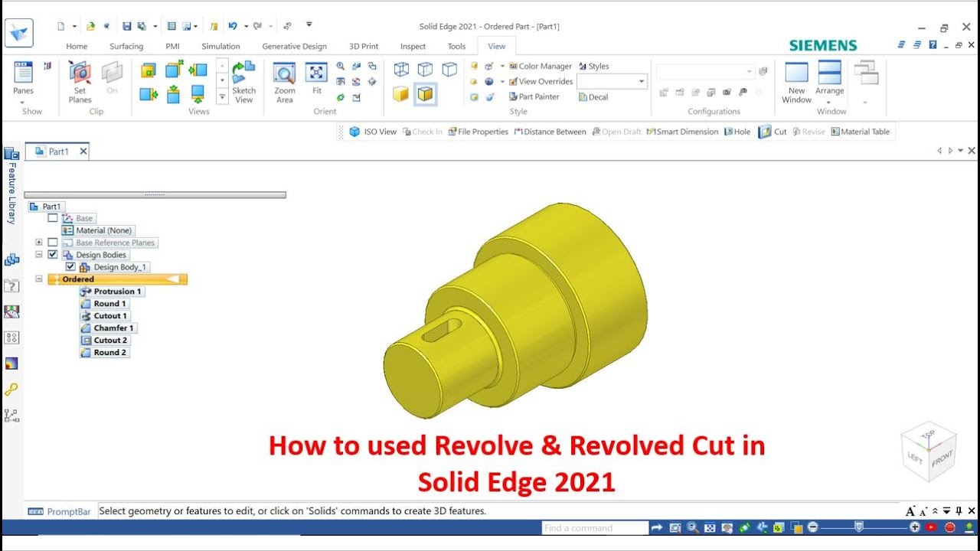This screenshot has width=980, height=551.
Task: Click the zoom magnifier in status bar
Action: point(692,527)
